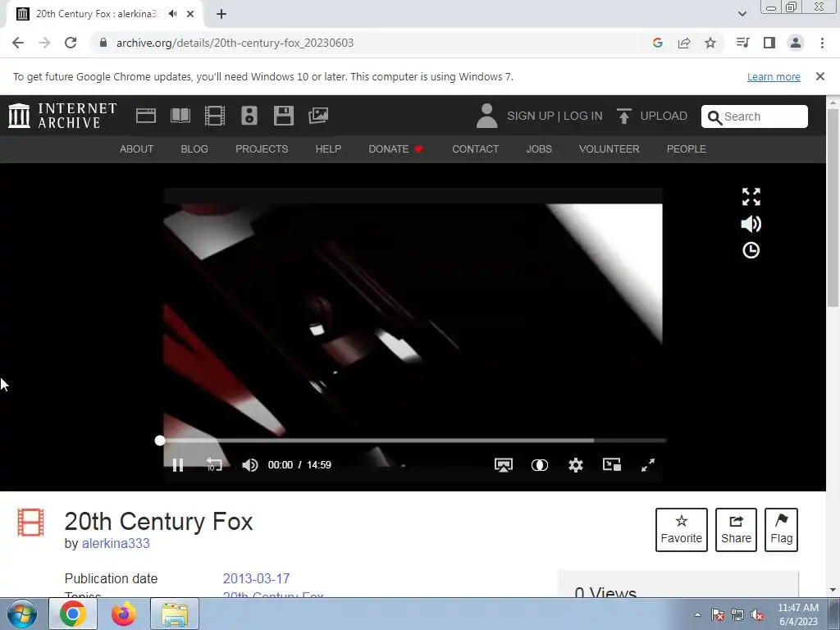Toggle theater expand arrows icon beside player
Screen dimensions: 840x630
click(751, 197)
